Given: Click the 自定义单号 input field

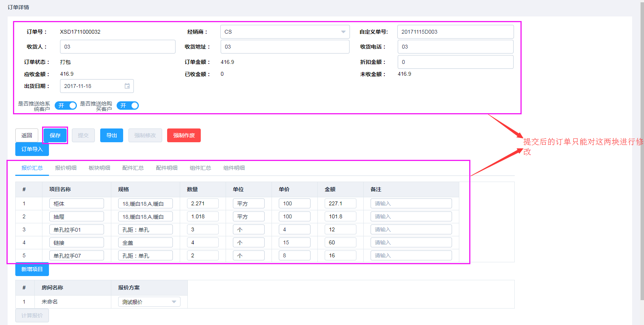Looking at the screenshot, I should [455, 32].
